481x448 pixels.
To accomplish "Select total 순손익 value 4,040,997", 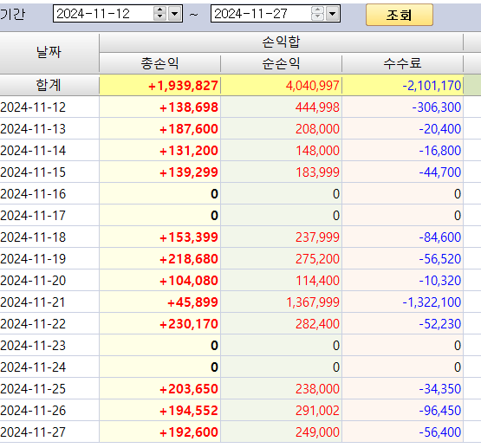I will coord(281,85).
